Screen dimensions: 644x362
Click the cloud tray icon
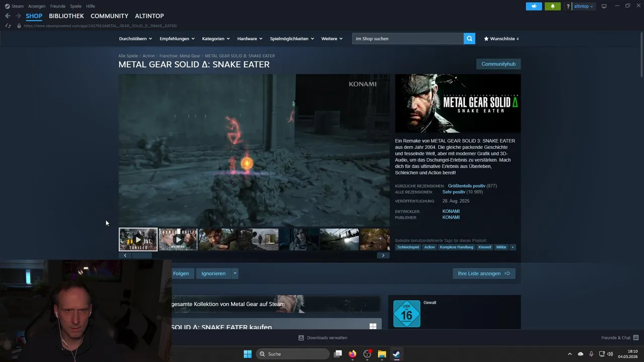[581, 354]
